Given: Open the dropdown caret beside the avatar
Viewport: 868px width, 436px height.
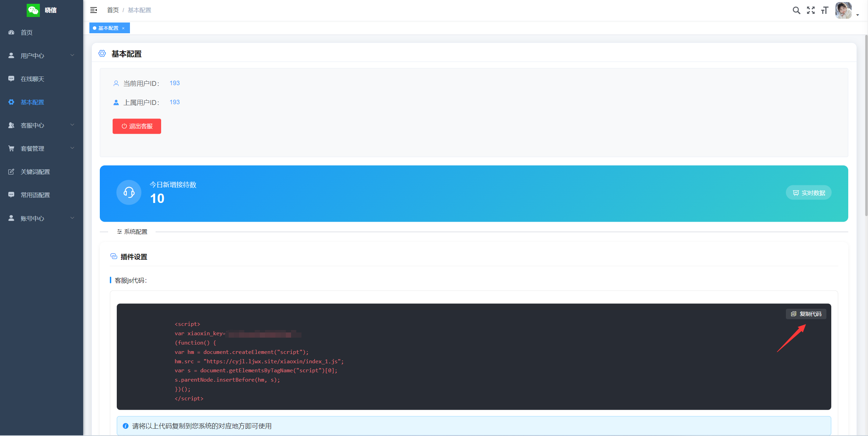Looking at the screenshot, I should pos(858,15).
